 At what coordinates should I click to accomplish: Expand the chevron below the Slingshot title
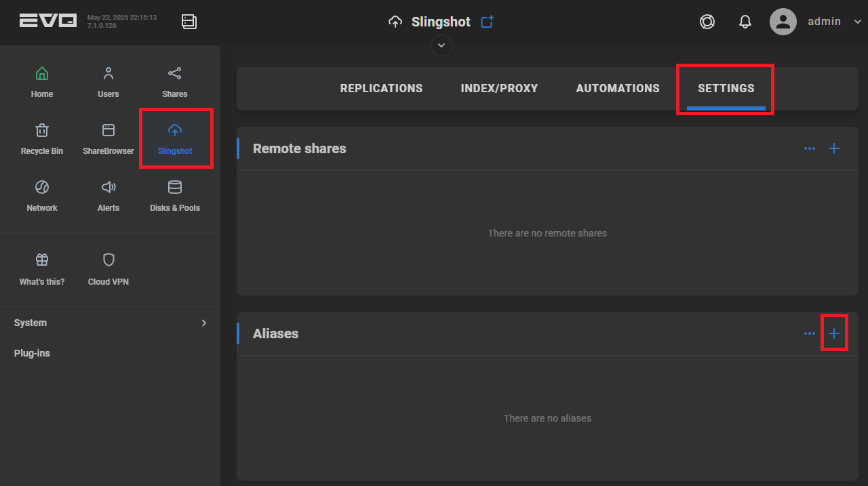point(441,45)
